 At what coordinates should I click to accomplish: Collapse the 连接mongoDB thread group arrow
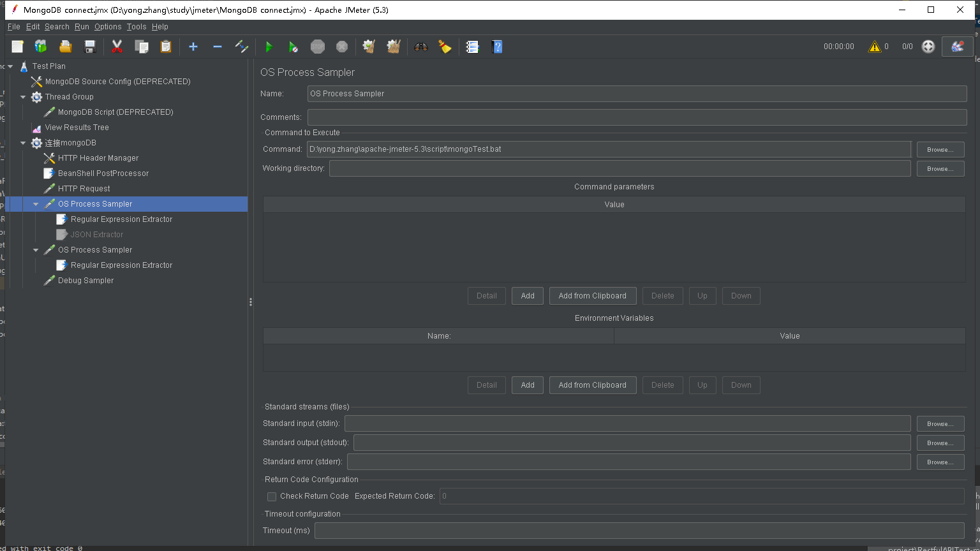(x=23, y=143)
